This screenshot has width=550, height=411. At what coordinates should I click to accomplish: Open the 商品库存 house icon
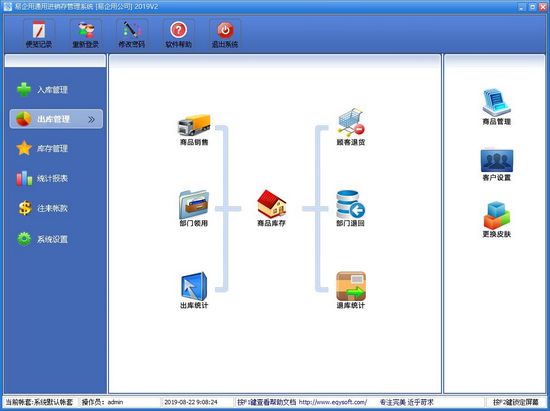271,204
